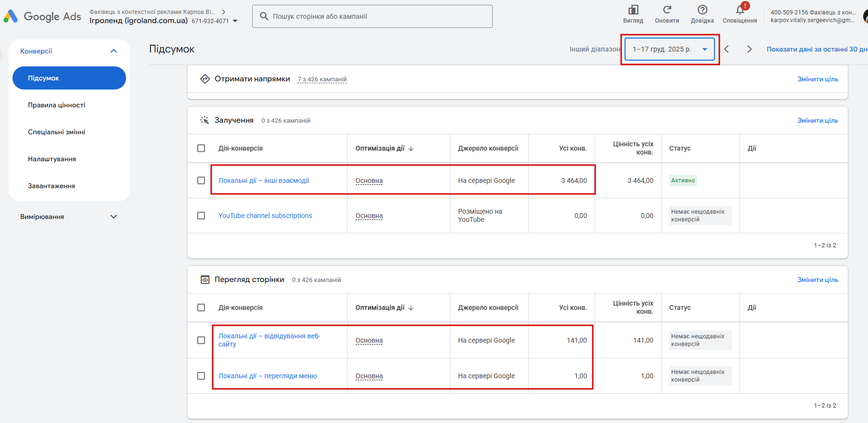Check the Локальні дії – перегляди меню row
Viewport: 868px width, 423px height.
click(201, 376)
